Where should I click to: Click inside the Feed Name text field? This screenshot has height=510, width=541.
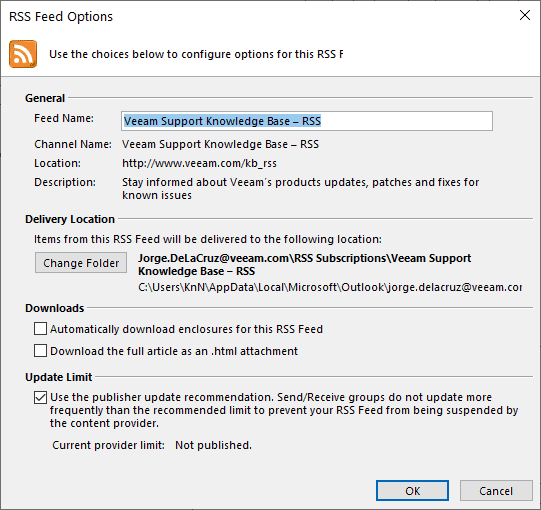coord(307,121)
